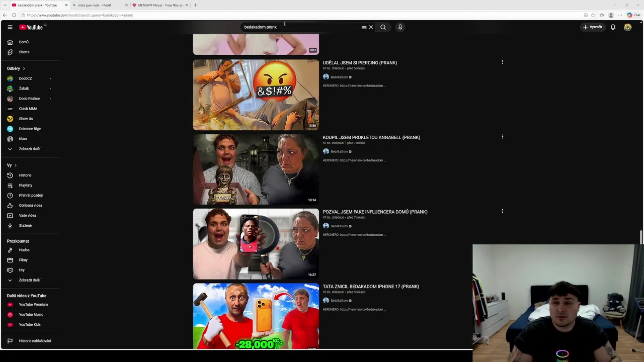Open the UDĚLAL JSEM SI PIERCING video title
Viewport: 644px width, 362px height.
360,63
